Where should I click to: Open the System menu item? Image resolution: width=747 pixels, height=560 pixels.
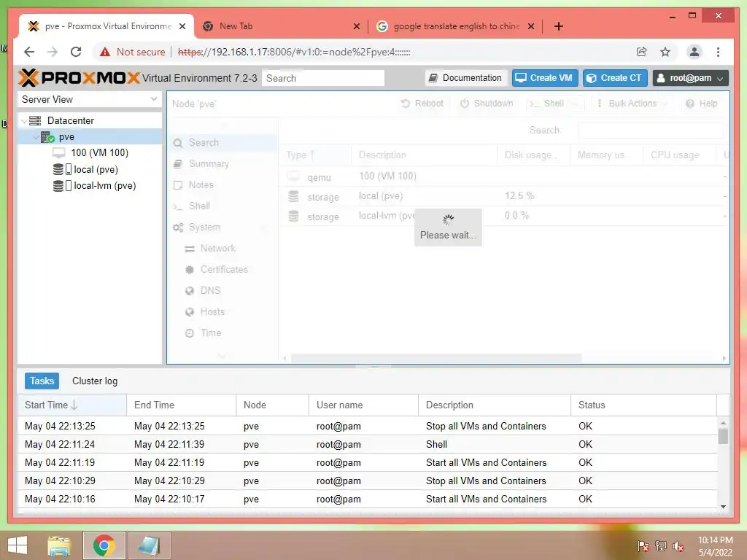[222, 227]
